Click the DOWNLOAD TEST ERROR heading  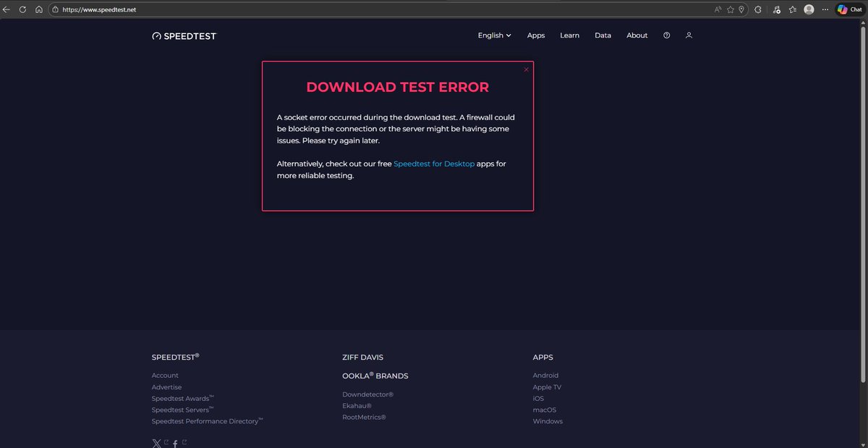398,87
